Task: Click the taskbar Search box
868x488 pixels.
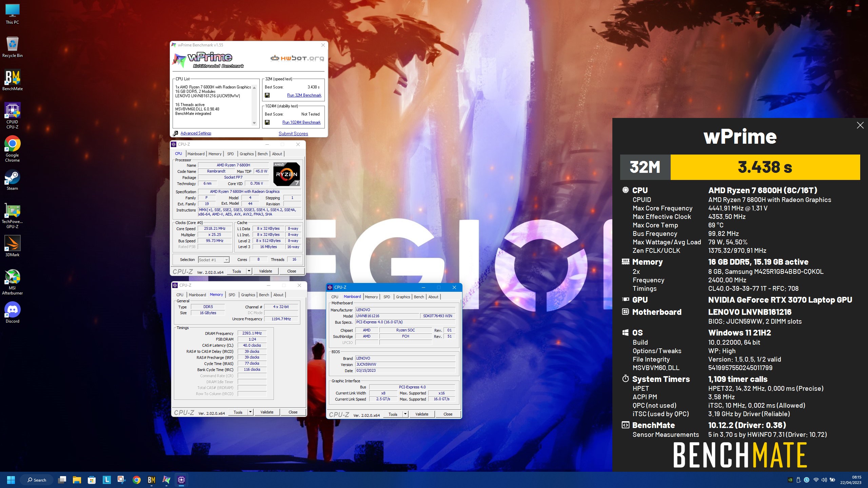Action: [37, 480]
